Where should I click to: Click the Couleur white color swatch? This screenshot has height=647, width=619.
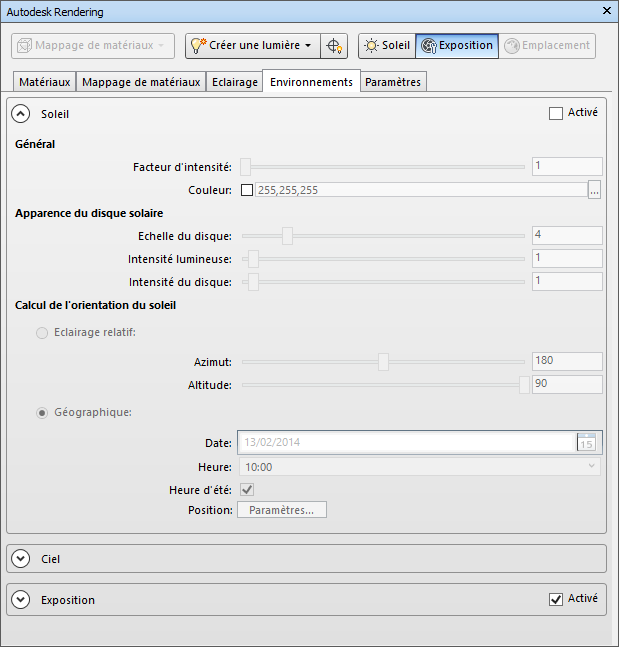click(x=247, y=190)
